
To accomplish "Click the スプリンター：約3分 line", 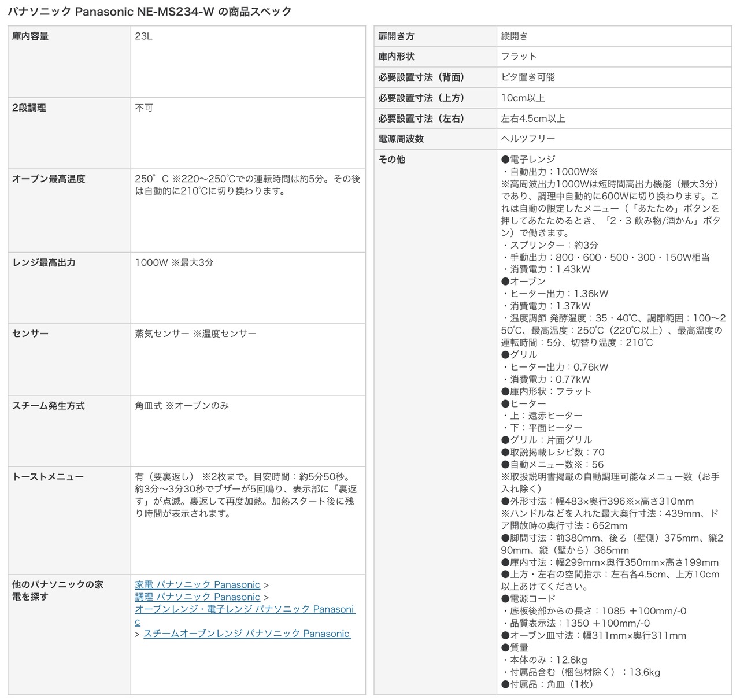I will tap(550, 245).
